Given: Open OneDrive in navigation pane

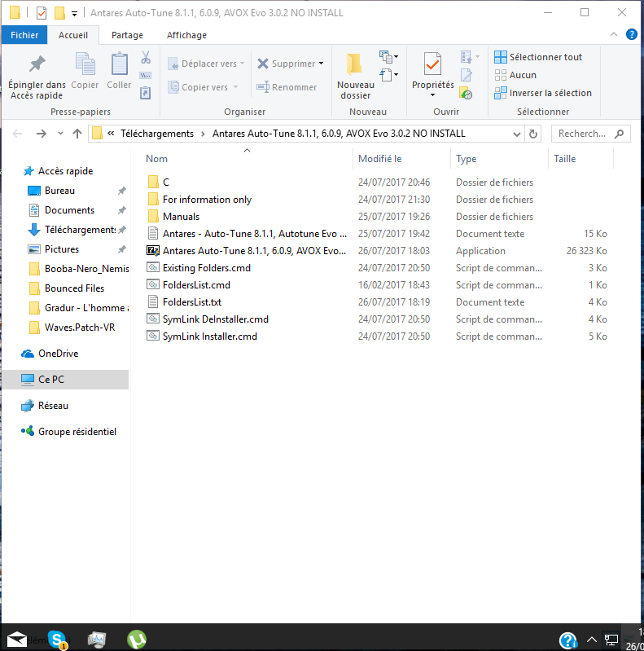Looking at the screenshot, I should (x=58, y=354).
